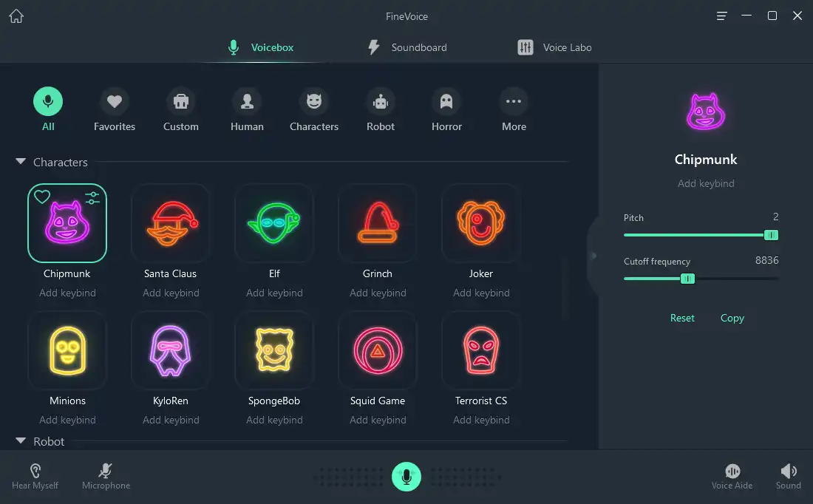Toggle the green voice changer mic button
813x504 pixels.
[406, 477]
